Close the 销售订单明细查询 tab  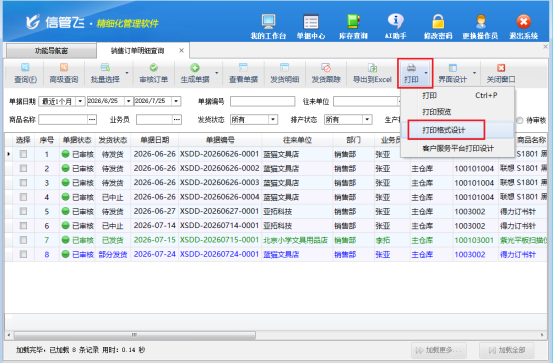coord(181,51)
